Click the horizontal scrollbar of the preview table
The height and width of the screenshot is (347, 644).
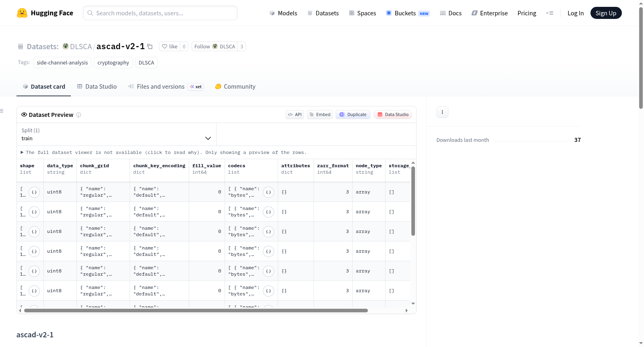click(x=196, y=310)
